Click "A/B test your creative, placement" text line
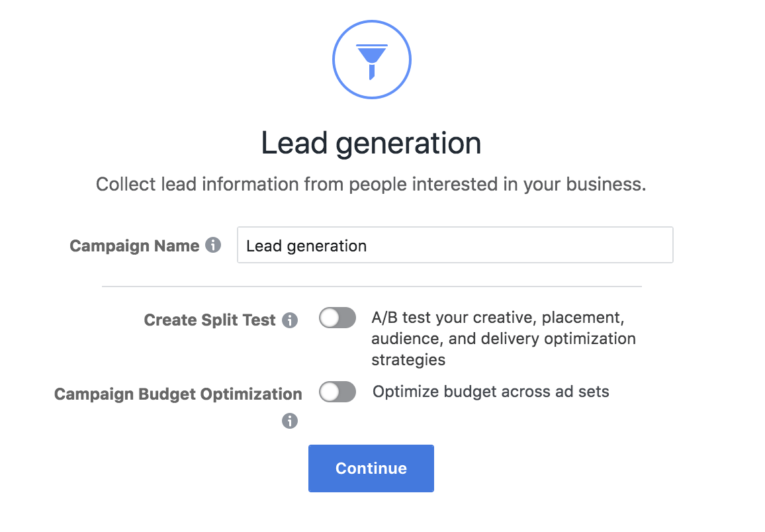This screenshot has width=765, height=532. (x=498, y=318)
